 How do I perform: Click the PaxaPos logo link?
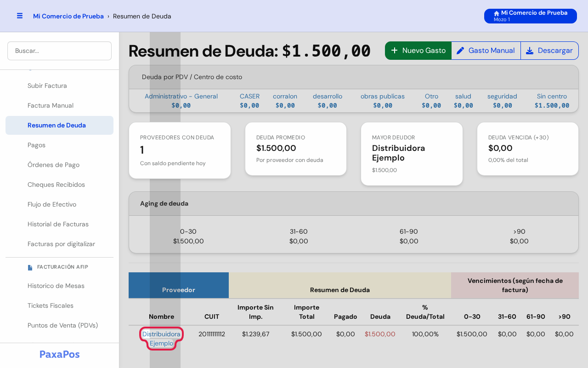[59, 354]
